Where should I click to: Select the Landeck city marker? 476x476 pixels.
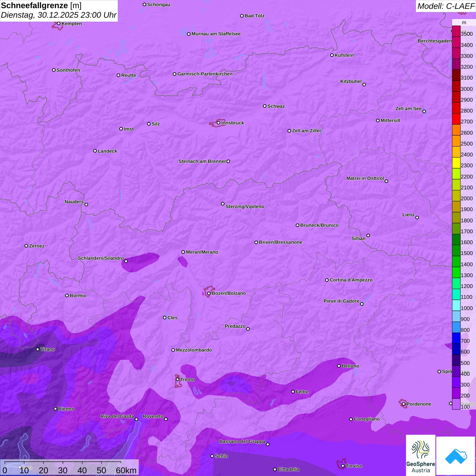(x=95, y=151)
